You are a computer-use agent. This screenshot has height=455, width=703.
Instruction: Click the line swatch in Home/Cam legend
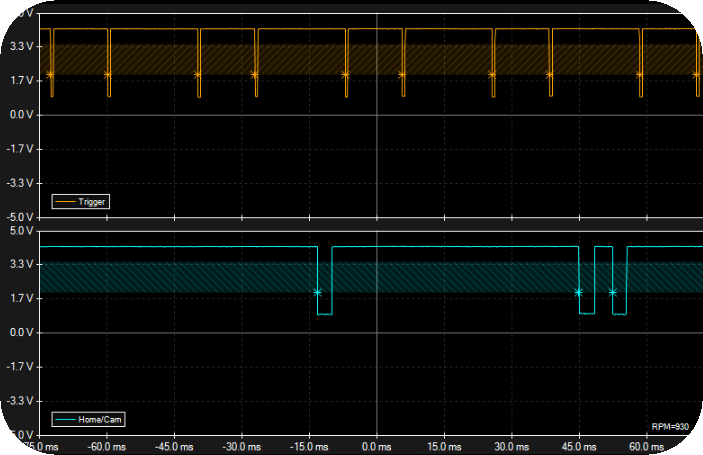tap(65, 420)
